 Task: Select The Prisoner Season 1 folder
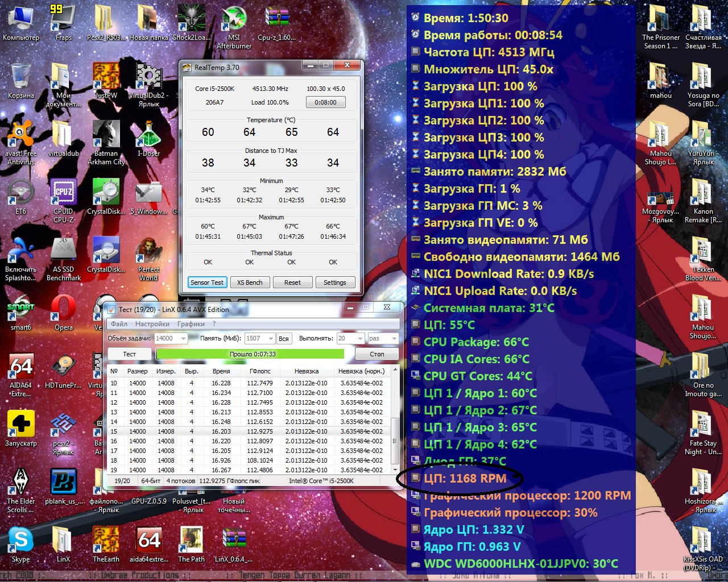(661, 27)
